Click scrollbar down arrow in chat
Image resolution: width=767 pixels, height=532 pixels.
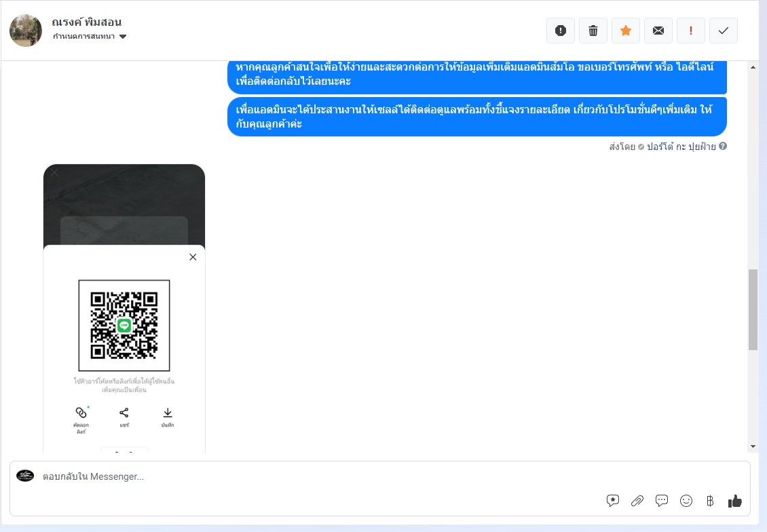click(x=753, y=446)
